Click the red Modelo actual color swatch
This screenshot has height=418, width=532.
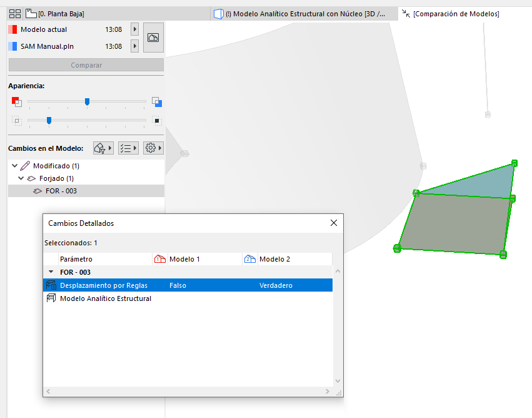coord(13,29)
